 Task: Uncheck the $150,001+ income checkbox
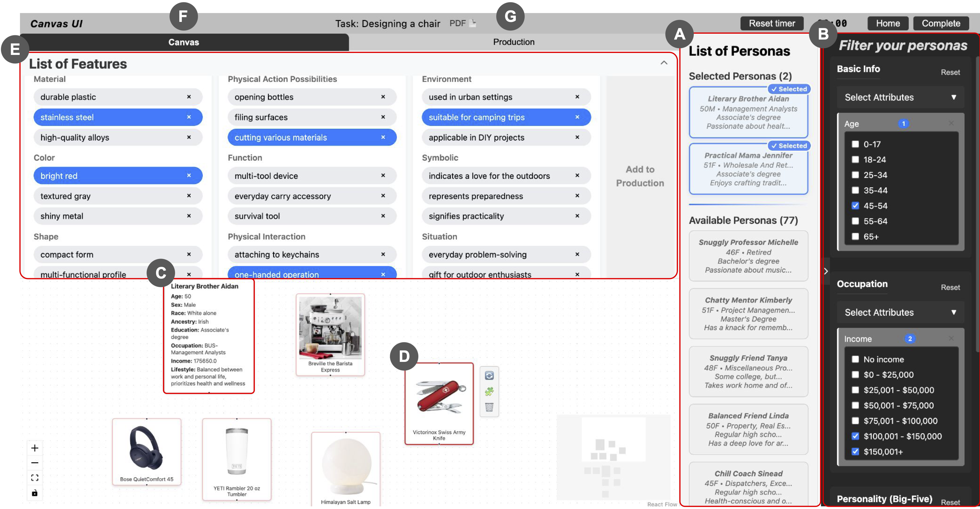(x=855, y=451)
